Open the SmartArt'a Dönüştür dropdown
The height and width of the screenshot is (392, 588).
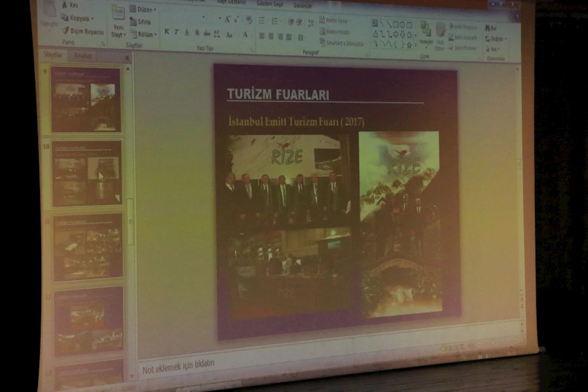pos(342,43)
